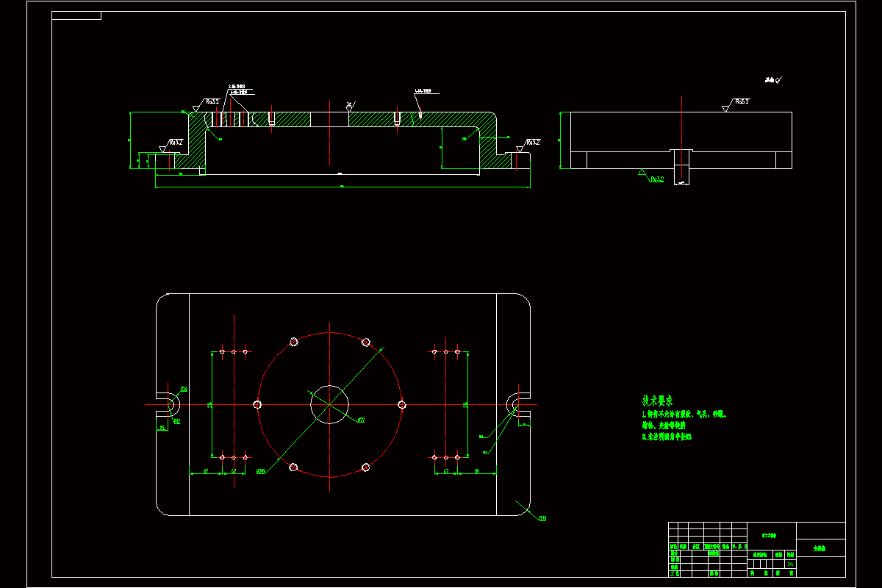Select the Ra3.2 label at section view's right flange
This screenshot has height=588, width=882.
pos(532,142)
